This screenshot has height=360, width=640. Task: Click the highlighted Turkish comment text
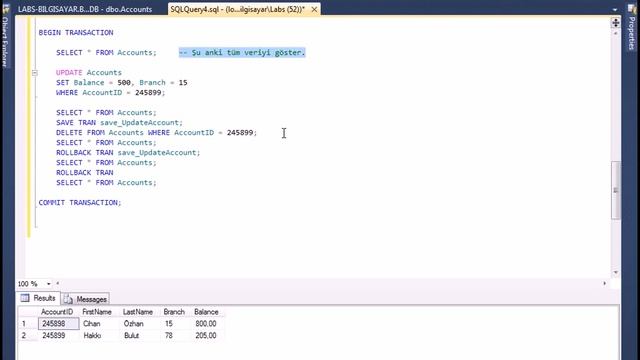(242, 53)
